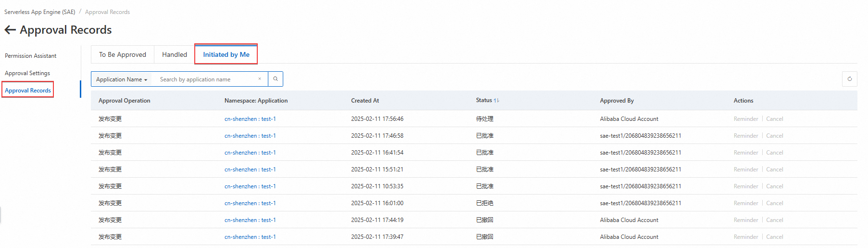Screen dimensions: 868x248
Task: Select the date 2025-02-11 17:56:46
Action: [x=377, y=119]
